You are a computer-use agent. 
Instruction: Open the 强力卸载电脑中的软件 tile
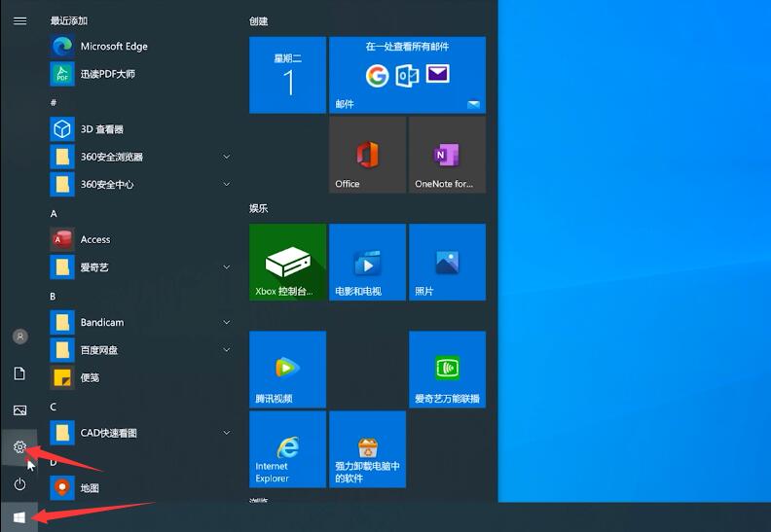(x=367, y=449)
